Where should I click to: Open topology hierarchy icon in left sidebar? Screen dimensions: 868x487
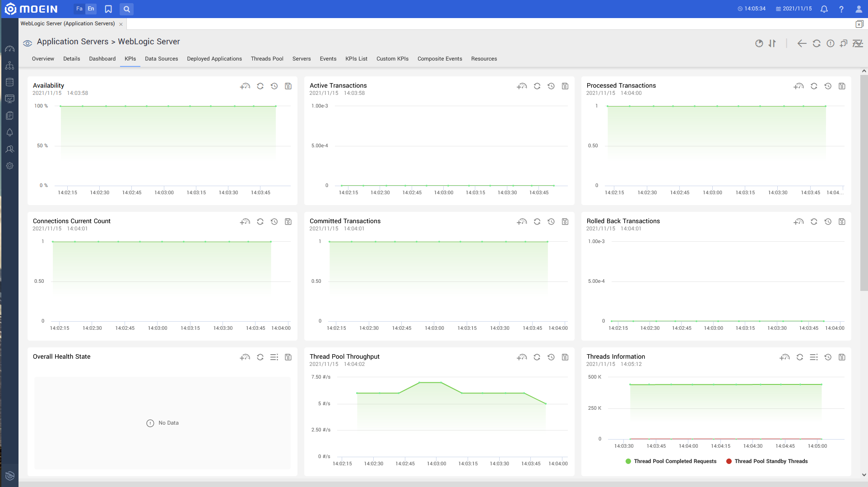tap(9, 66)
